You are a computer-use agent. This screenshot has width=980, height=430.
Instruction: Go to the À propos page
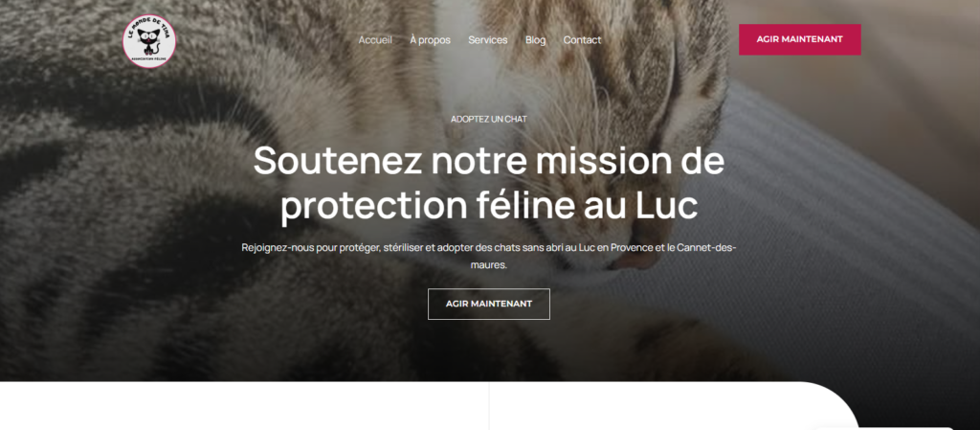click(x=430, y=40)
